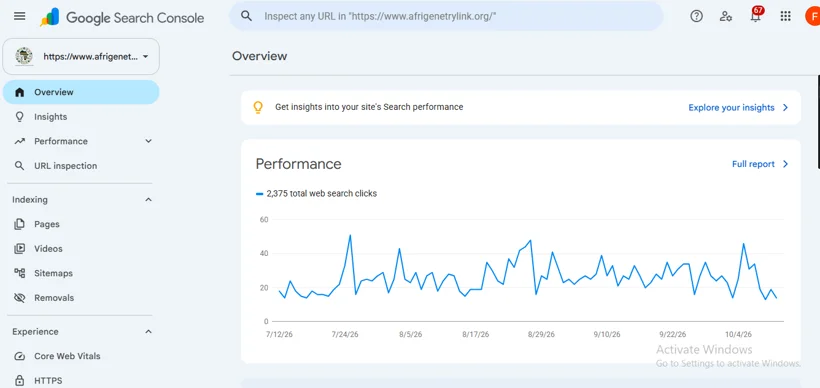
Task: Click the Videos play icon
Action: point(19,248)
